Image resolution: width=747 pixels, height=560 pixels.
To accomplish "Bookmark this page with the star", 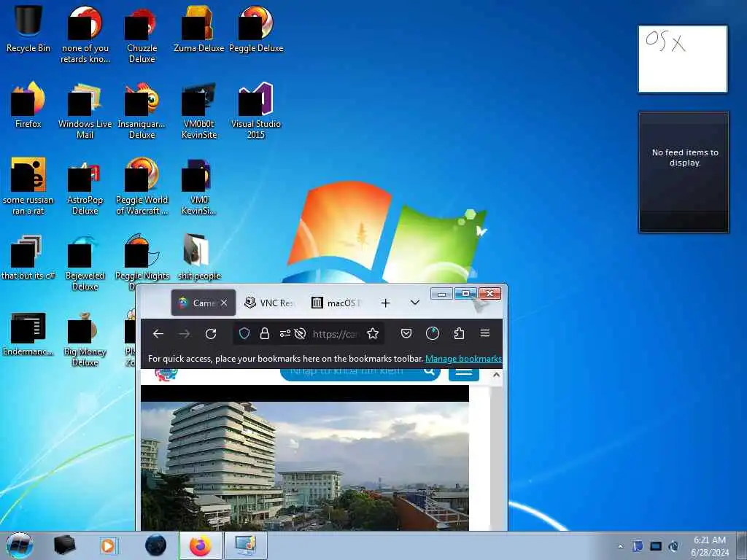I will point(373,334).
